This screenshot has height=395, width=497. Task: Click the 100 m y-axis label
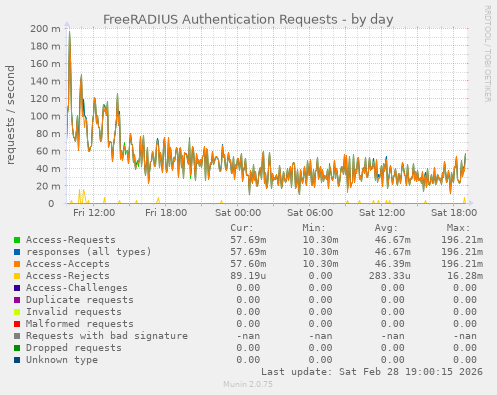(x=45, y=116)
